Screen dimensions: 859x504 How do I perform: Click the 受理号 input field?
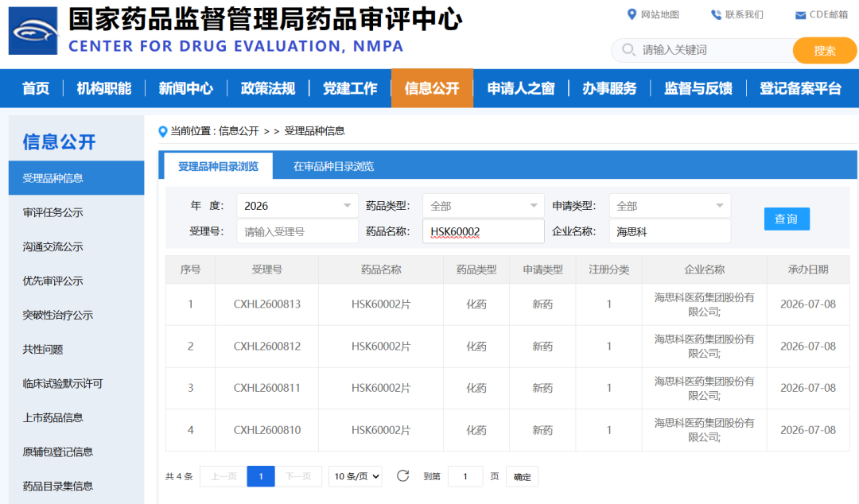pyautogui.click(x=297, y=231)
